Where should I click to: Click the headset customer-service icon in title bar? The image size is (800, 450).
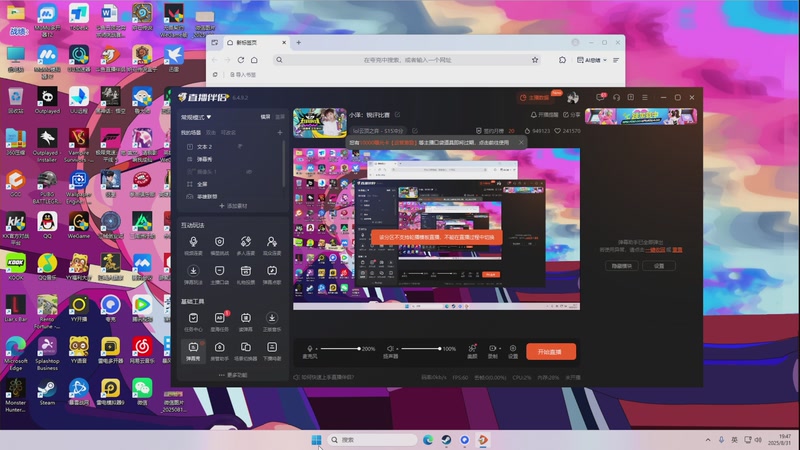[x=616, y=97]
